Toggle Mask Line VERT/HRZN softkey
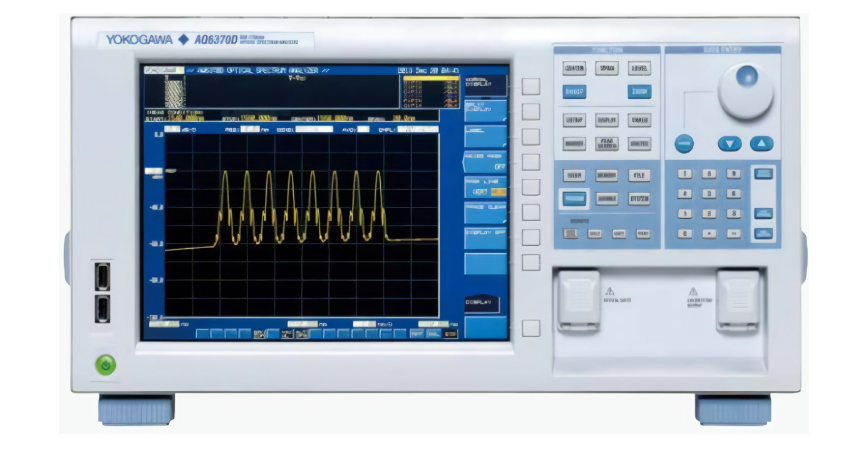Image resolution: width=844 pixels, height=451 pixels. pos(486,186)
